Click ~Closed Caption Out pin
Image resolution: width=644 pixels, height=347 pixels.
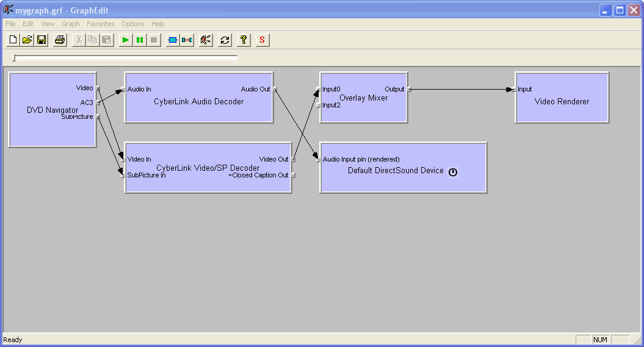(293, 175)
